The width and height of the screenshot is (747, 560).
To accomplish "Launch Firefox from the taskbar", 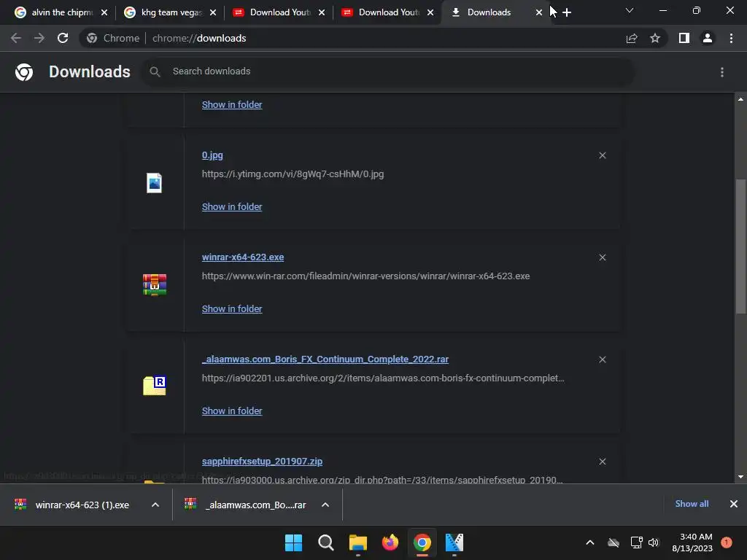I will (x=390, y=542).
